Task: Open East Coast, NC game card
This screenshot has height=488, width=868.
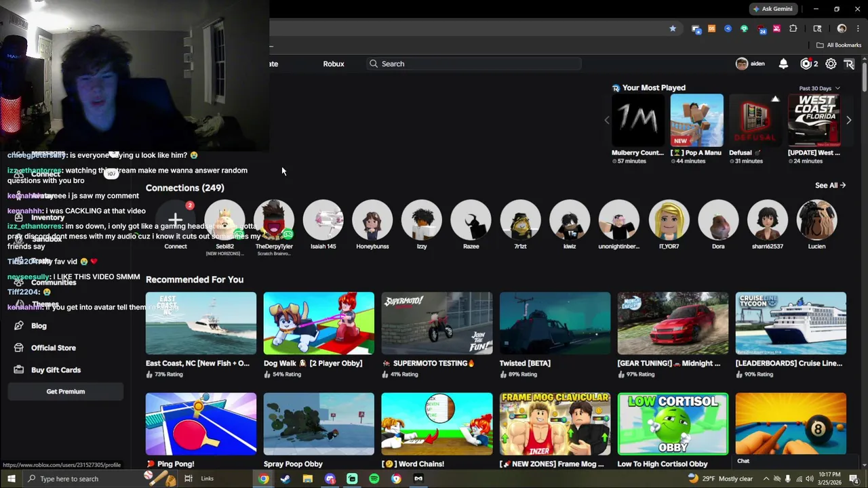Action: click(x=201, y=323)
